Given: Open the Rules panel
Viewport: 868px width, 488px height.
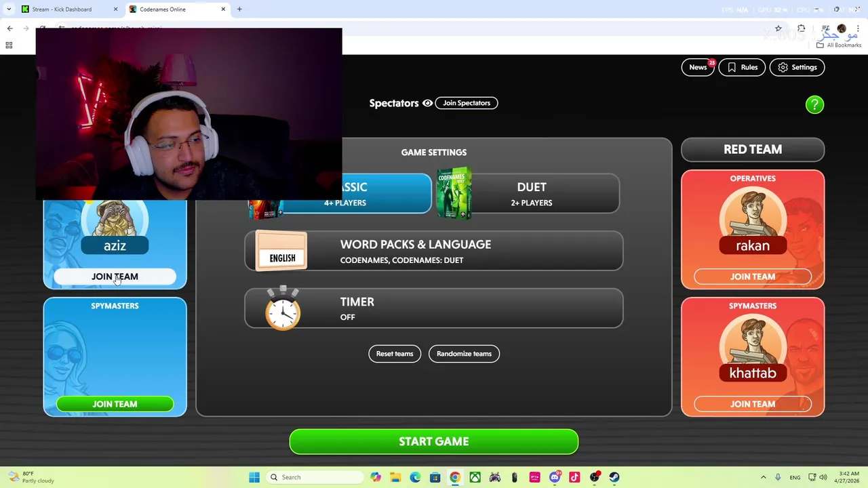Looking at the screenshot, I should [742, 67].
